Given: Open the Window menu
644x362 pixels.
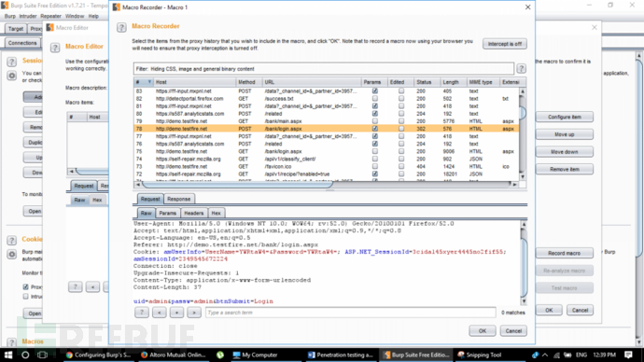Looking at the screenshot, I should [75, 16].
